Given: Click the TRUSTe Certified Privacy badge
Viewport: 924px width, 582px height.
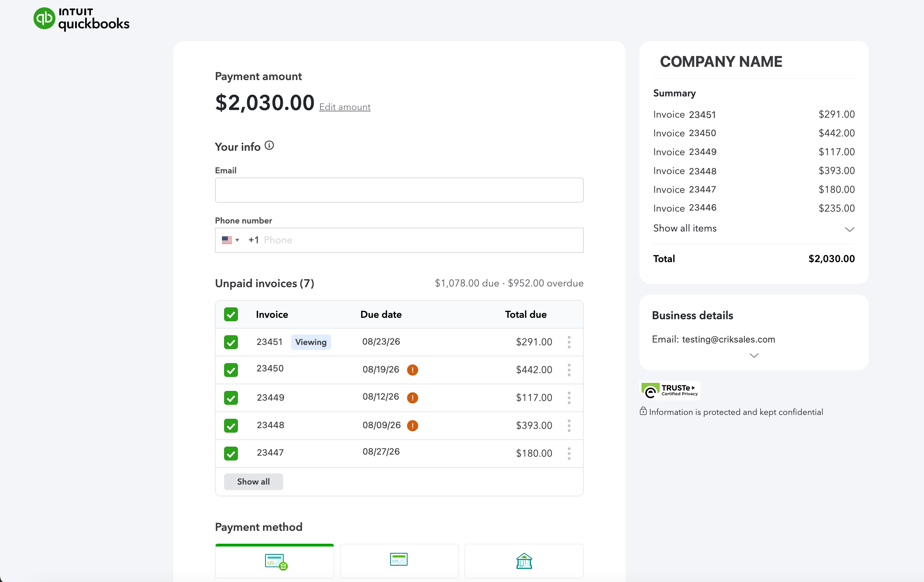Looking at the screenshot, I should (x=670, y=391).
